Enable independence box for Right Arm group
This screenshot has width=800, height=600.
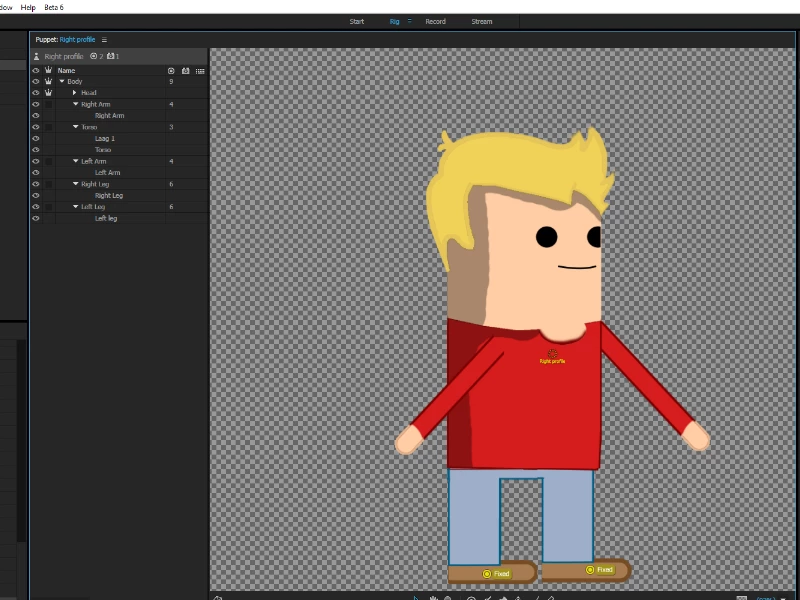point(48,104)
